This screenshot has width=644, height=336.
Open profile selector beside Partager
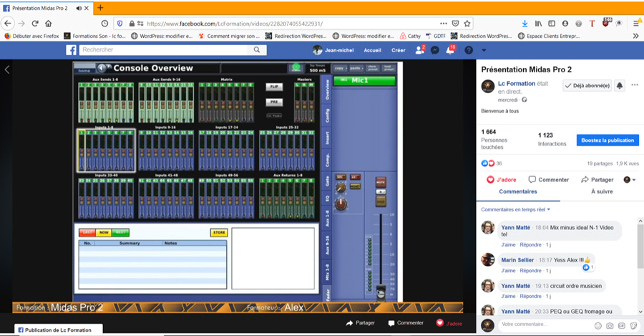(630, 180)
